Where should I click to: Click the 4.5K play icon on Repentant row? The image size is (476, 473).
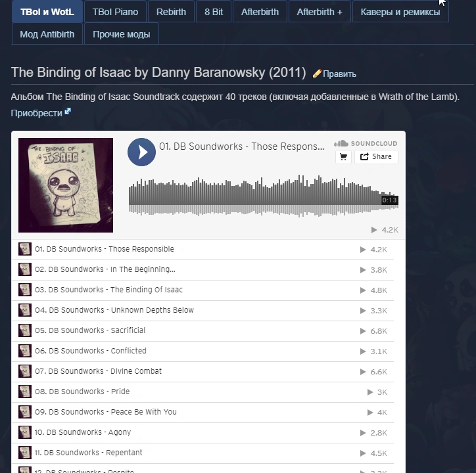pos(363,453)
